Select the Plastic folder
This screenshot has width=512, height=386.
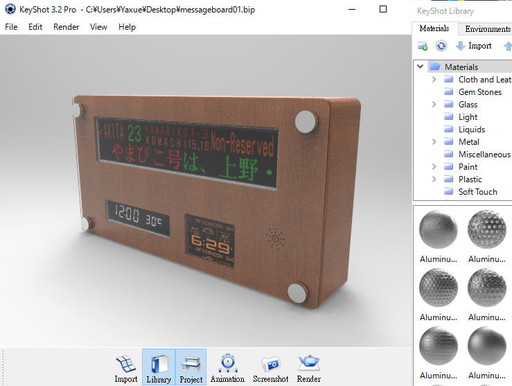[x=463, y=179]
